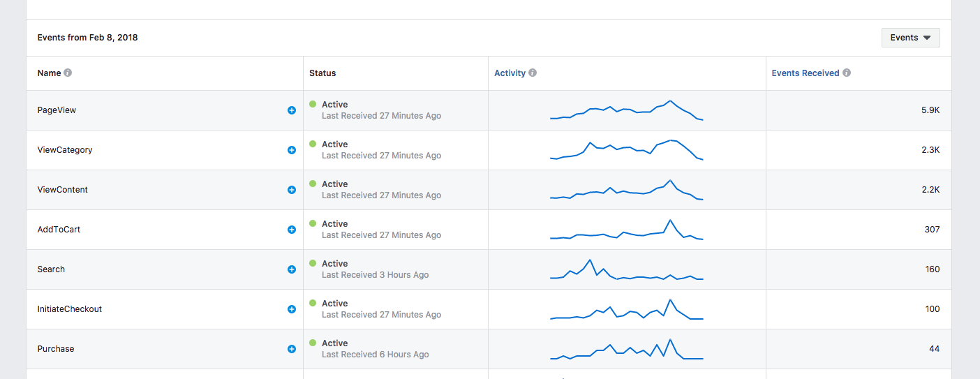
Task: Select the Purchase event name
Action: (56, 349)
